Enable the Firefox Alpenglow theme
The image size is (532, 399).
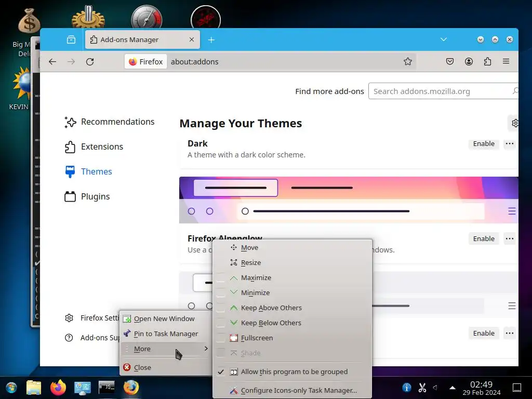pos(484,239)
